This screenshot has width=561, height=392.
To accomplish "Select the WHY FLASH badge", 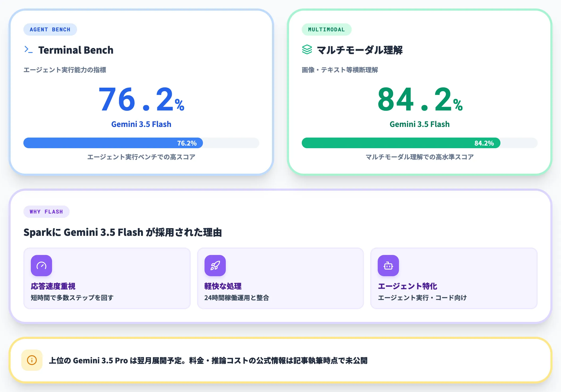I will (x=46, y=212).
